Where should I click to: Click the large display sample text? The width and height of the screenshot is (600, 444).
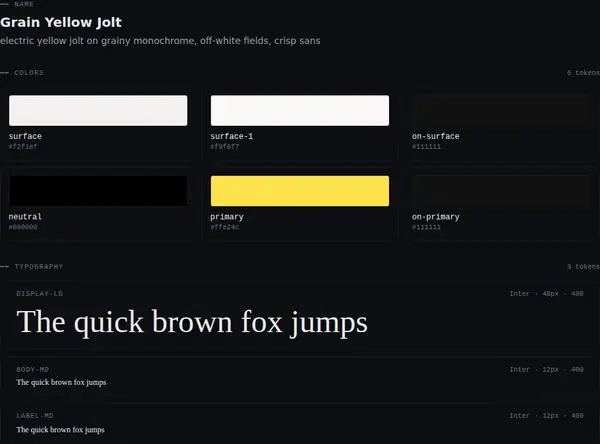pyautogui.click(x=192, y=322)
